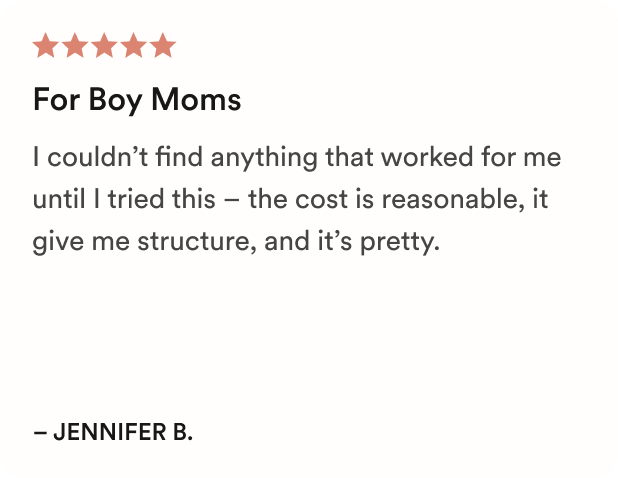Choose the middle third rating star

point(104,45)
